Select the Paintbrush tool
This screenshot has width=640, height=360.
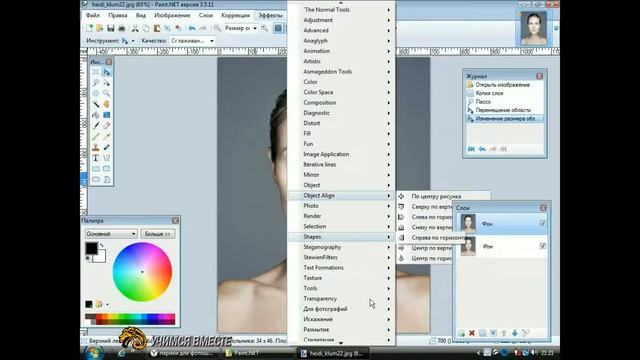click(96, 125)
